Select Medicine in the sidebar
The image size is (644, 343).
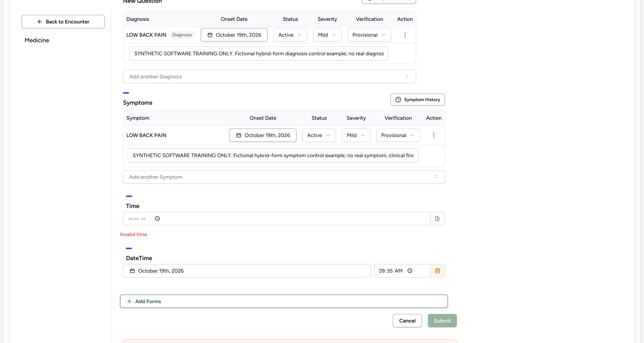point(37,40)
